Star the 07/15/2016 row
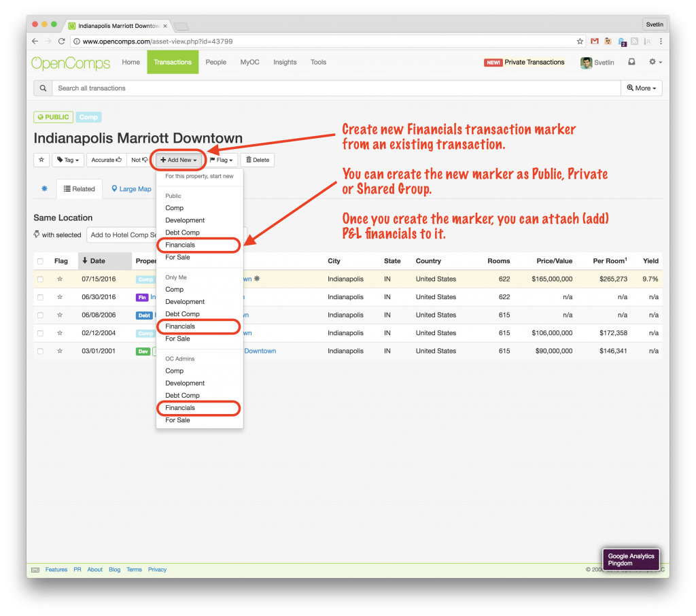 [x=60, y=279]
